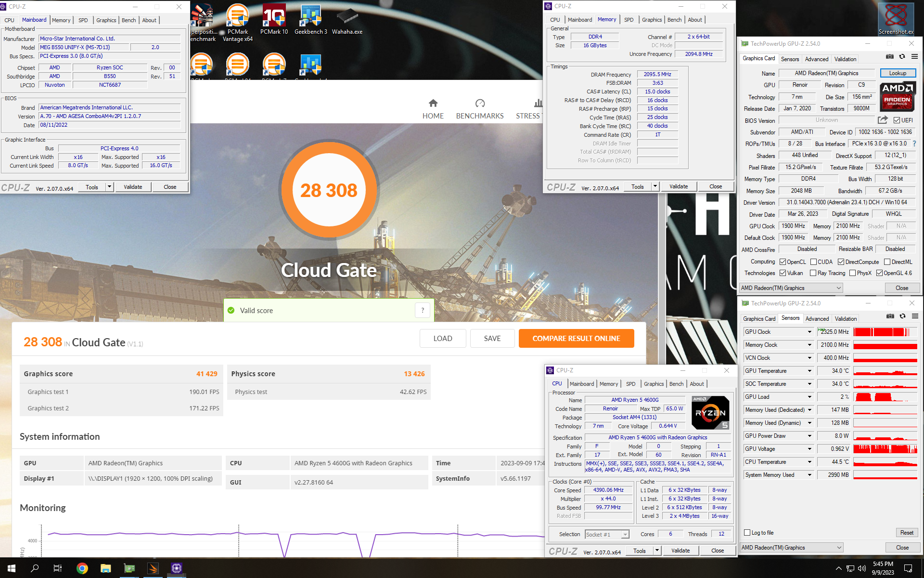Switch to Bench tab in CPU-Z CPU window

pyautogui.click(x=676, y=384)
